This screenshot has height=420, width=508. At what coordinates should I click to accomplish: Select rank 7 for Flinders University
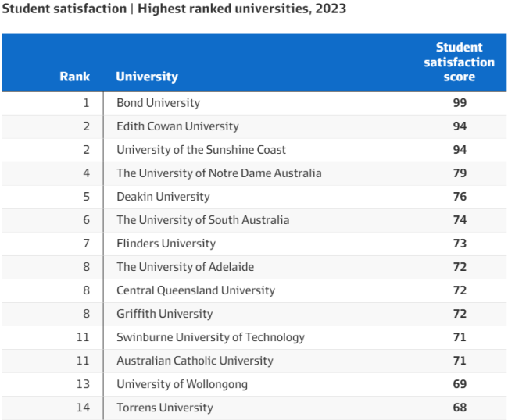(x=86, y=244)
